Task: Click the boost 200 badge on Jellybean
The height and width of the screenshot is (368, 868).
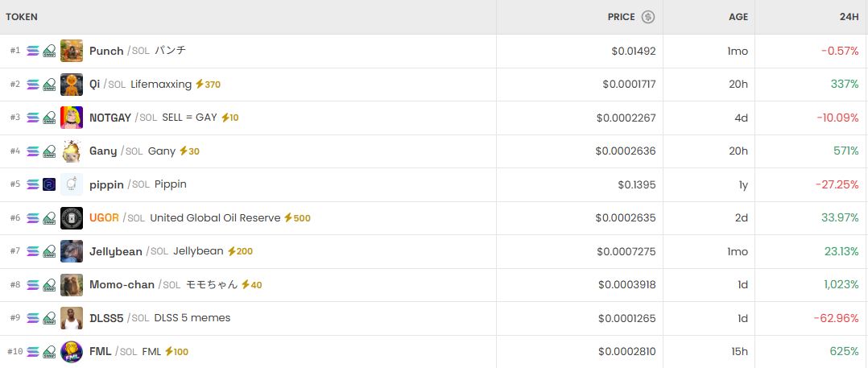Action: click(x=240, y=251)
